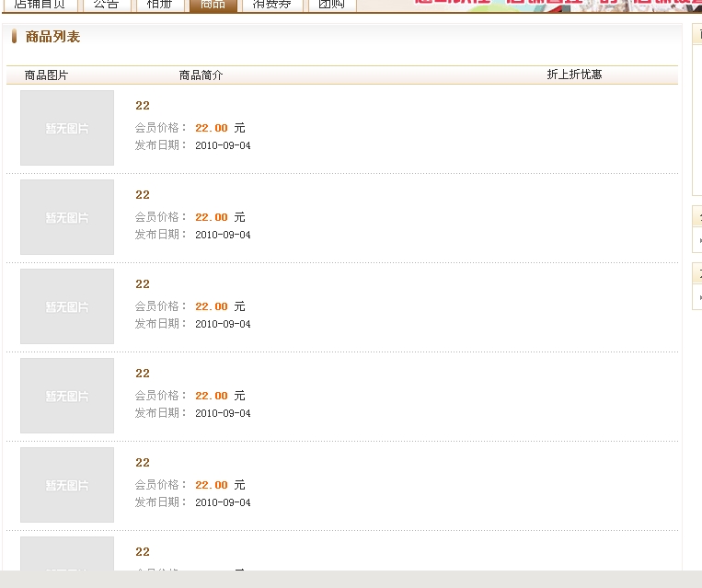Open the first product titled 22

pyautogui.click(x=143, y=106)
